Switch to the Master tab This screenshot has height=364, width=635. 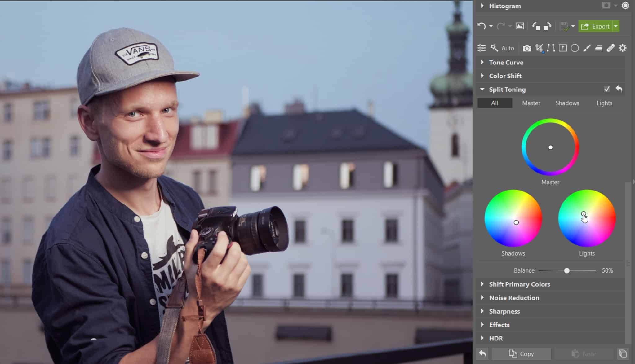click(x=531, y=103)
